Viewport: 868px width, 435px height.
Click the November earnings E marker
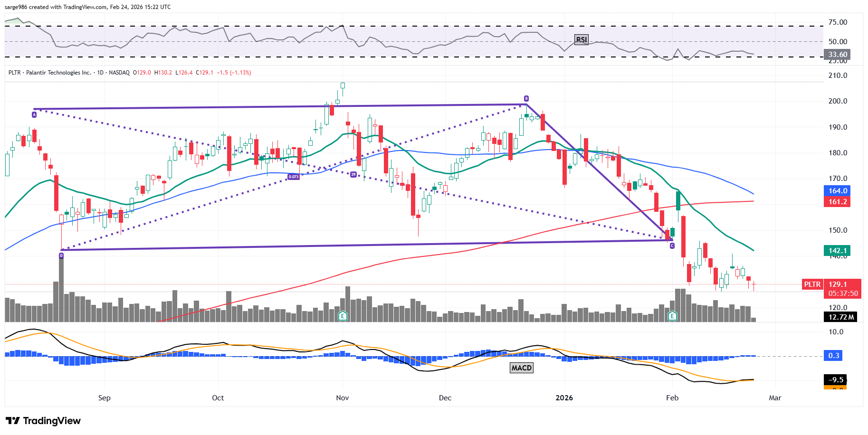(x=343, y=316)
